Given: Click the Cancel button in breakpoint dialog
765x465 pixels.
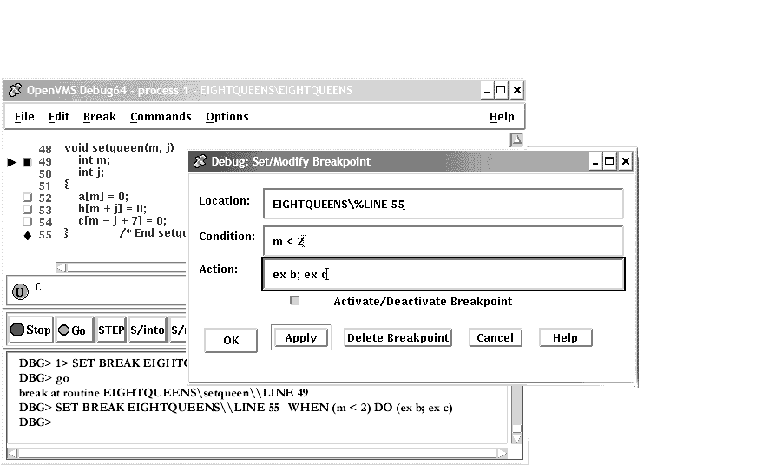Looking at the screenshot, I should (494, 338).
